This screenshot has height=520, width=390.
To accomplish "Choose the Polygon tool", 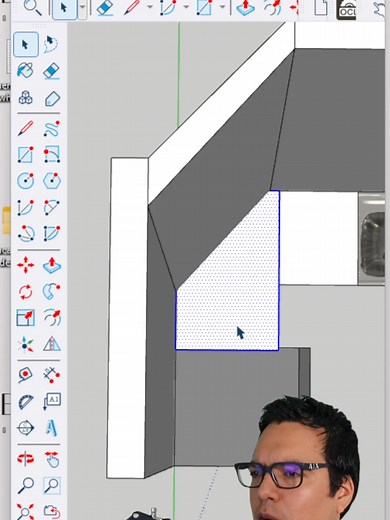I will (x=52, y=181).
